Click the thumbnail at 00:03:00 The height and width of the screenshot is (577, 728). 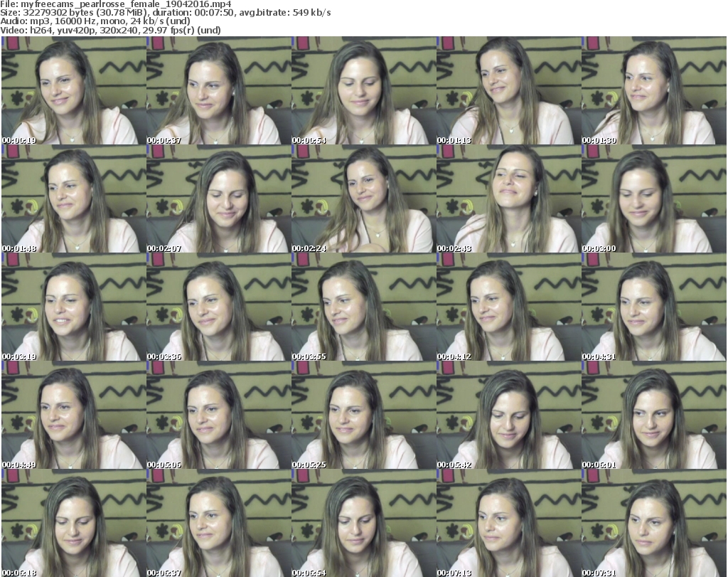tap(654, 198)
